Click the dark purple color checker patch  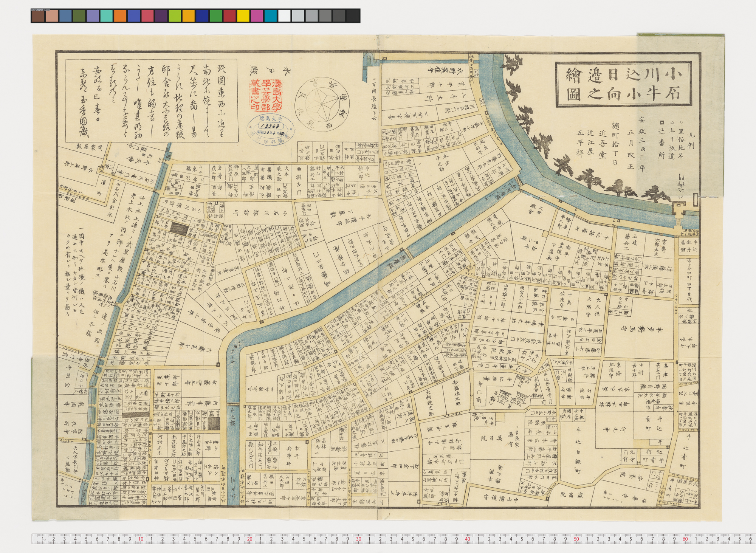161,16
